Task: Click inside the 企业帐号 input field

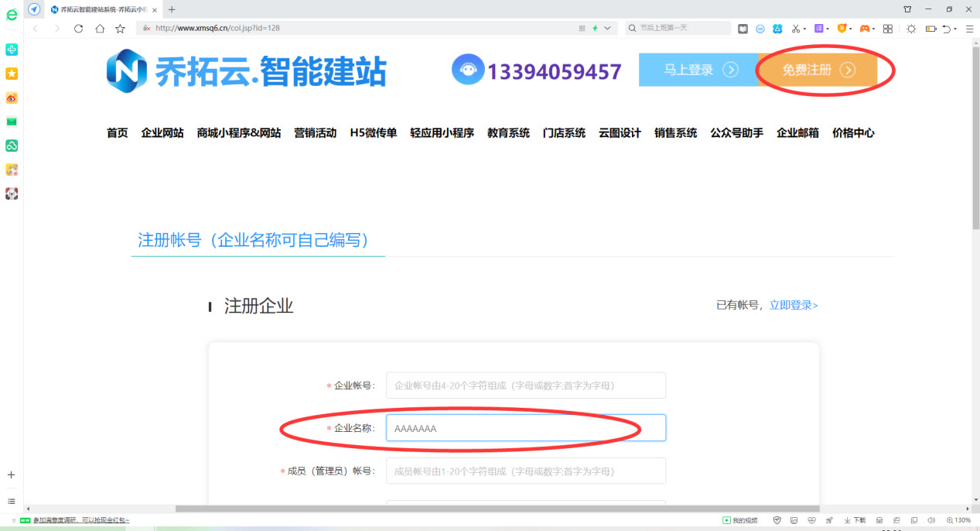Action: 526,385
